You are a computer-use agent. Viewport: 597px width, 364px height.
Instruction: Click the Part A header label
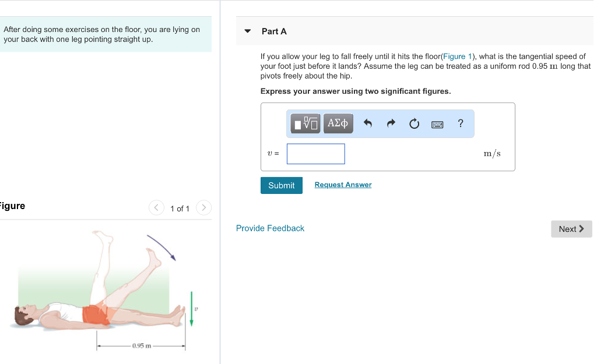coord(274,31)
